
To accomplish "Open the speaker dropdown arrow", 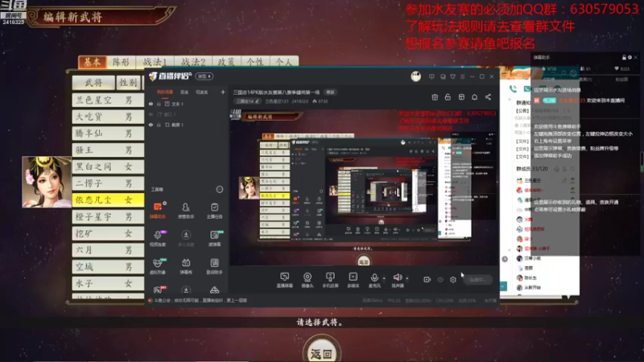I will point(407,278).
